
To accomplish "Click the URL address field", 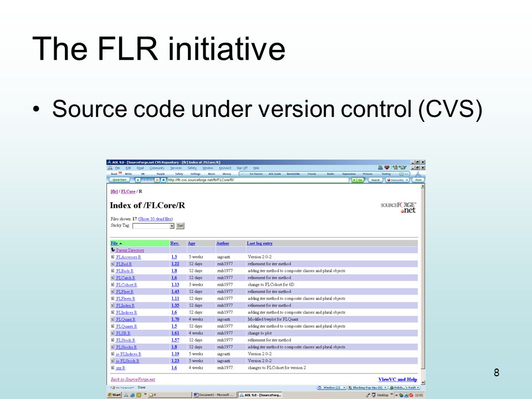I will [x=259, y=180].
